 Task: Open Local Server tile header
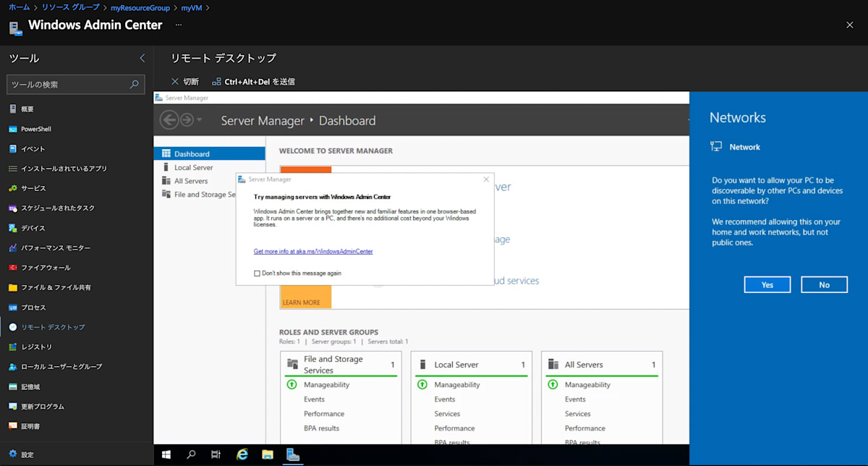(x=472, y=365)
